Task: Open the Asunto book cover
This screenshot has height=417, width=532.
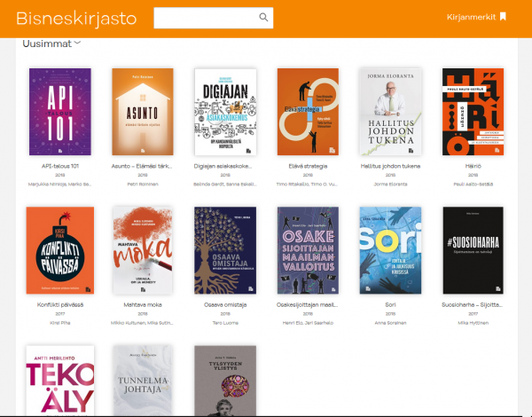Action: tap(143, 112)
